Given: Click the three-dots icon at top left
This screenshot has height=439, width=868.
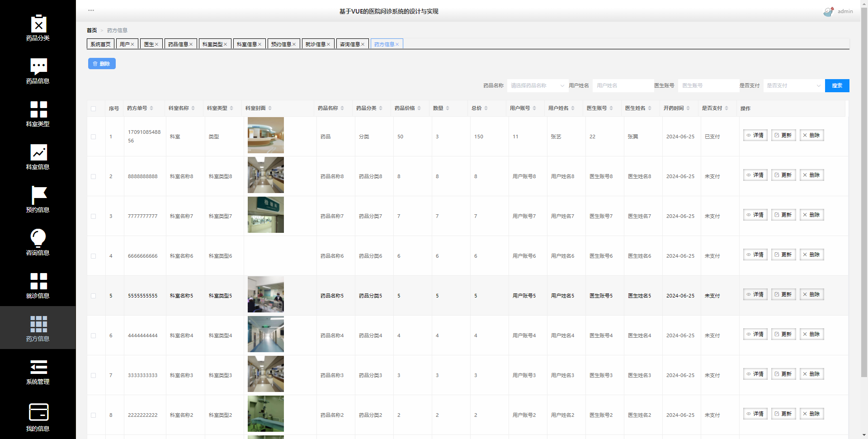Looking at the screenshot, I should tap(91, 10).
